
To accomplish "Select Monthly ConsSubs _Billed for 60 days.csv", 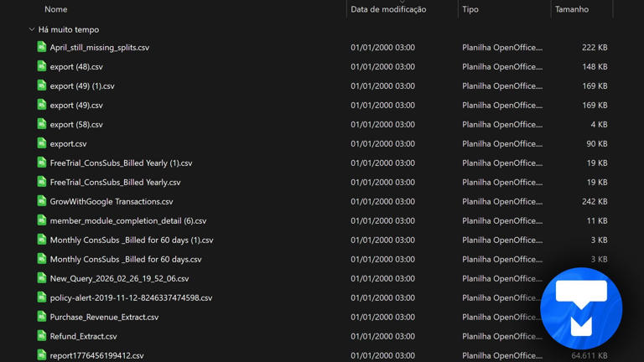I will [126, 260].
